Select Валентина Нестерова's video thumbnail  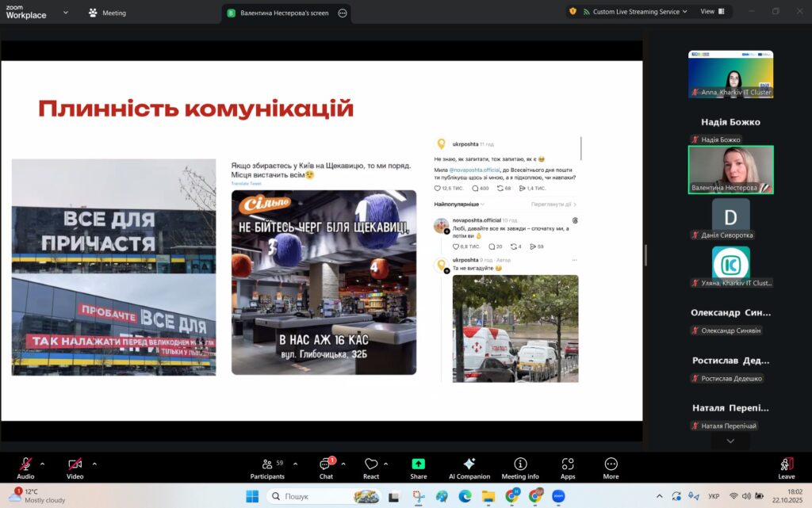point(730,169)
